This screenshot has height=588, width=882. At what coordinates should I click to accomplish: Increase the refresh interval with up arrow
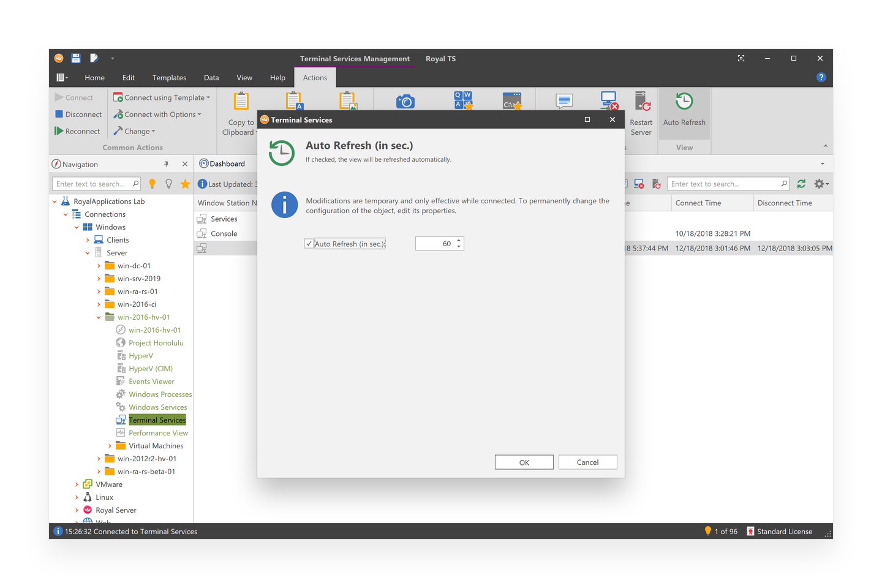pyautogui.click(x=459, y=240)
